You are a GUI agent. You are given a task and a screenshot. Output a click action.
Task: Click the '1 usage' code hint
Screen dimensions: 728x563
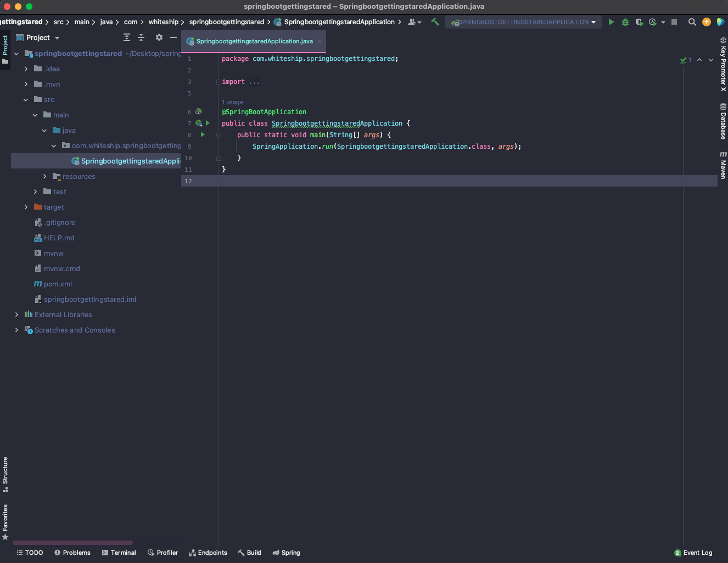(232, 102)
